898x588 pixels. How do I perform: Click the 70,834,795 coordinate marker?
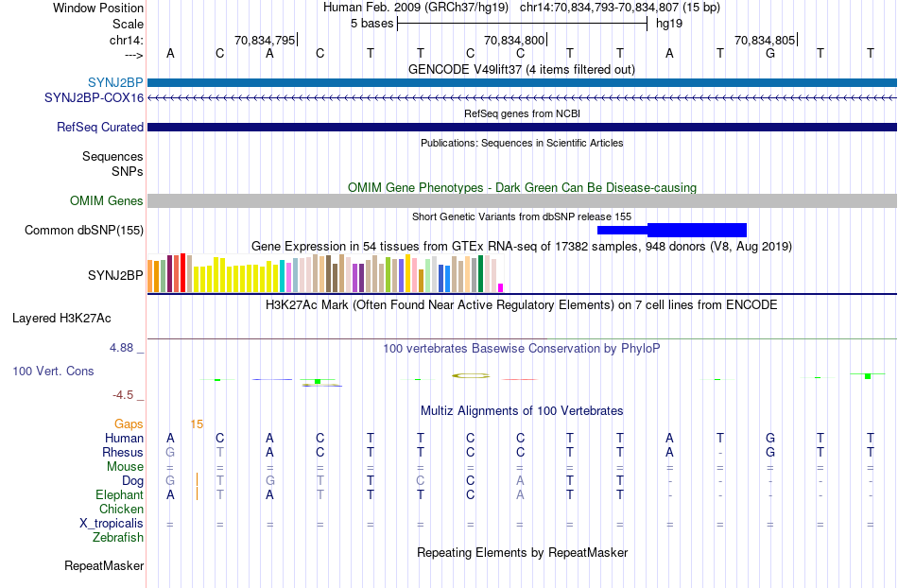(265, 40)
